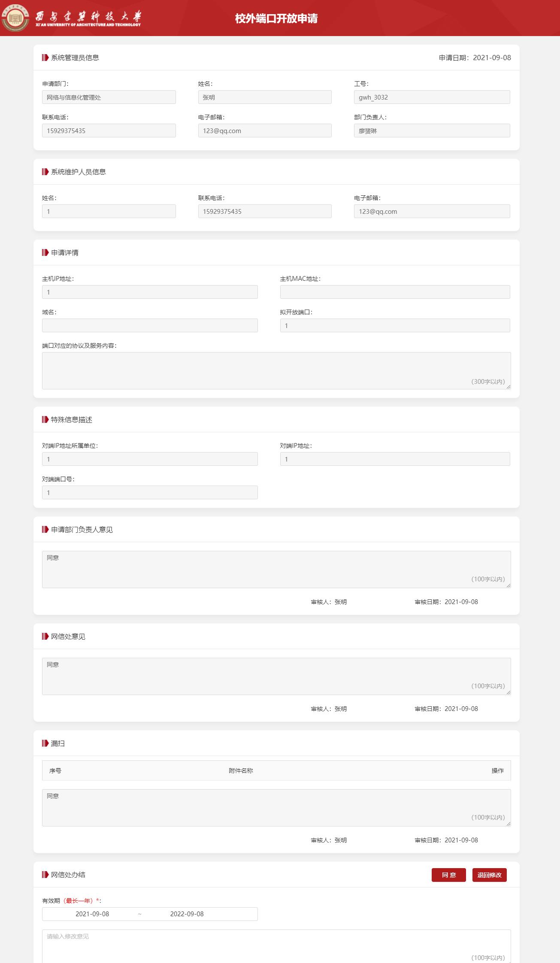Click the 系统维护人员信息 section marker icon
560x963 pixels.
[45, 172]
